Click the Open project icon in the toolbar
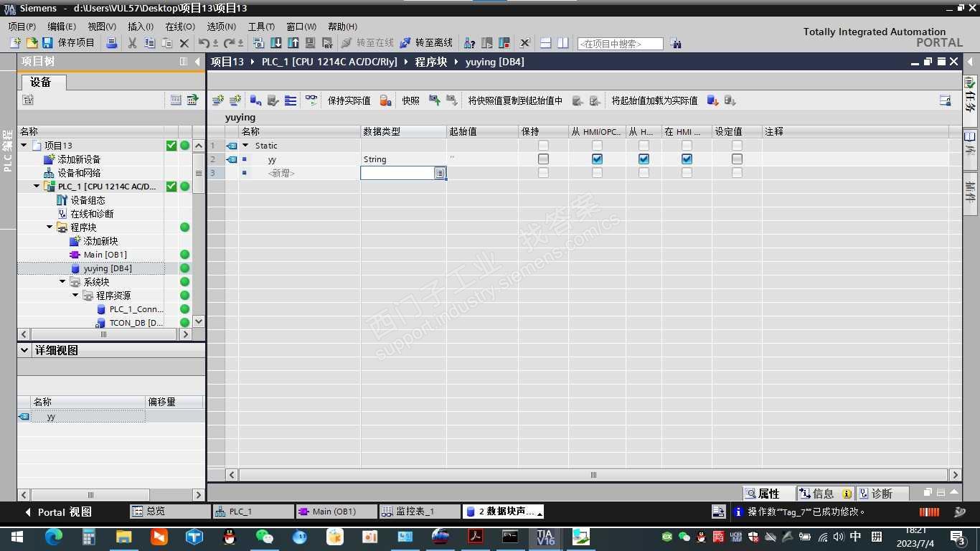980x551 pixels. [x=32, y=43]
